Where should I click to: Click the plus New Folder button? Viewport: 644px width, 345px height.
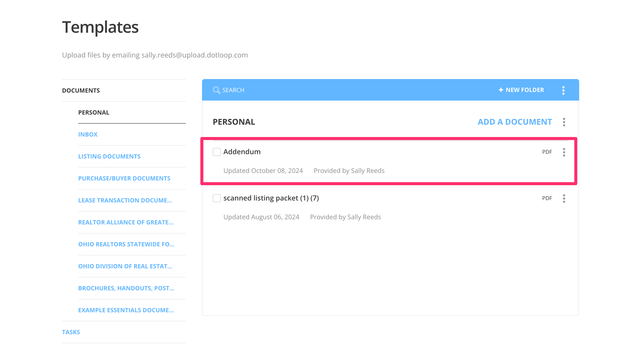pyautogui.click(x=521, y=90)
